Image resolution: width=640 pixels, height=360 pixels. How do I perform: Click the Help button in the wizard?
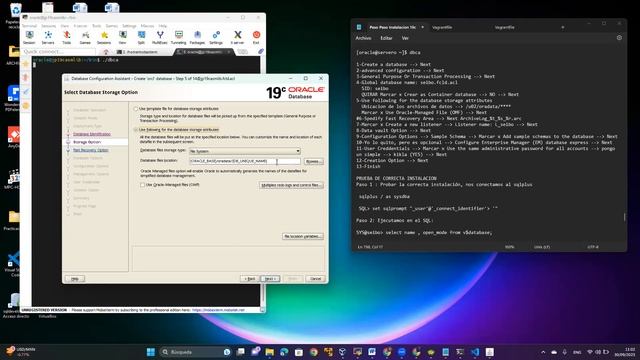75,278
